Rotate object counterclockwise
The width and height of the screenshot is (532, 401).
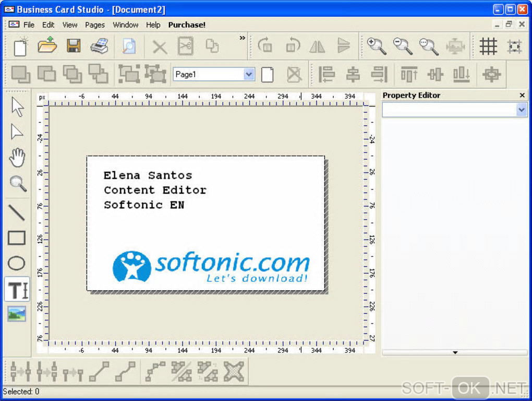(293, 45)
